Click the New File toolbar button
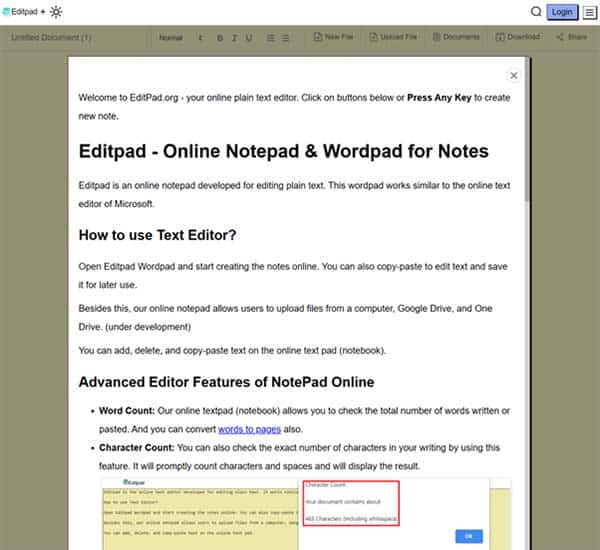Image resolution: width=600 pixels, height=550 pixels. pyautogui.click(x=333, y=37)
